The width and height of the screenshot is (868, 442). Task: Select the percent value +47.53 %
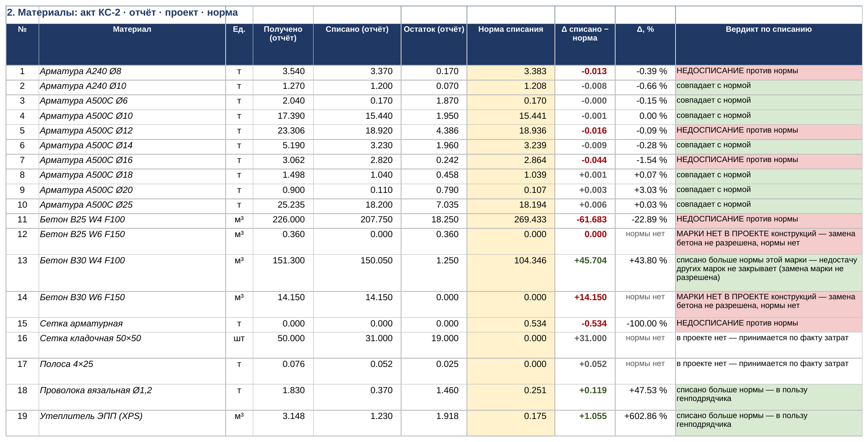click(x=646, y=397)
